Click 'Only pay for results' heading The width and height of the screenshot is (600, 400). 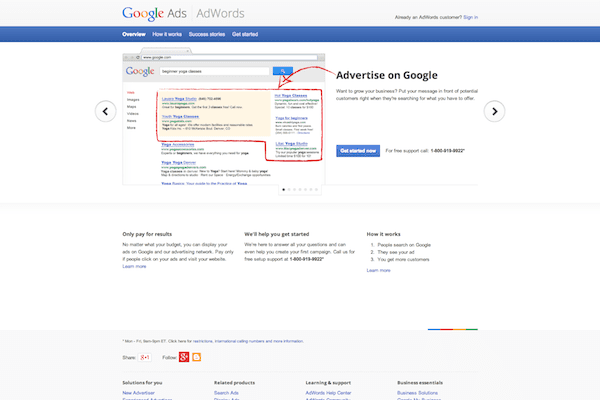tap(147, 234)
